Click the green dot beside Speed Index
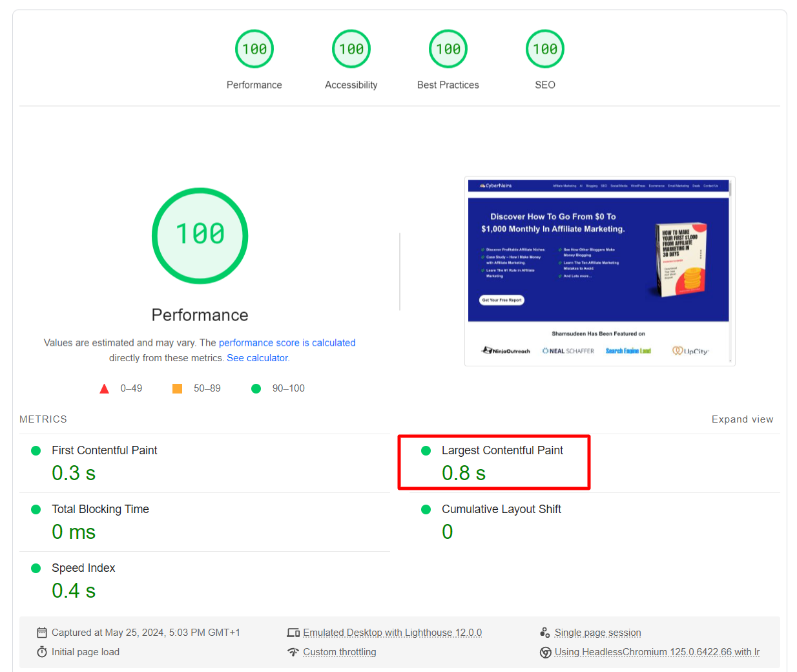Screen dimensions: 797x672 36,569
